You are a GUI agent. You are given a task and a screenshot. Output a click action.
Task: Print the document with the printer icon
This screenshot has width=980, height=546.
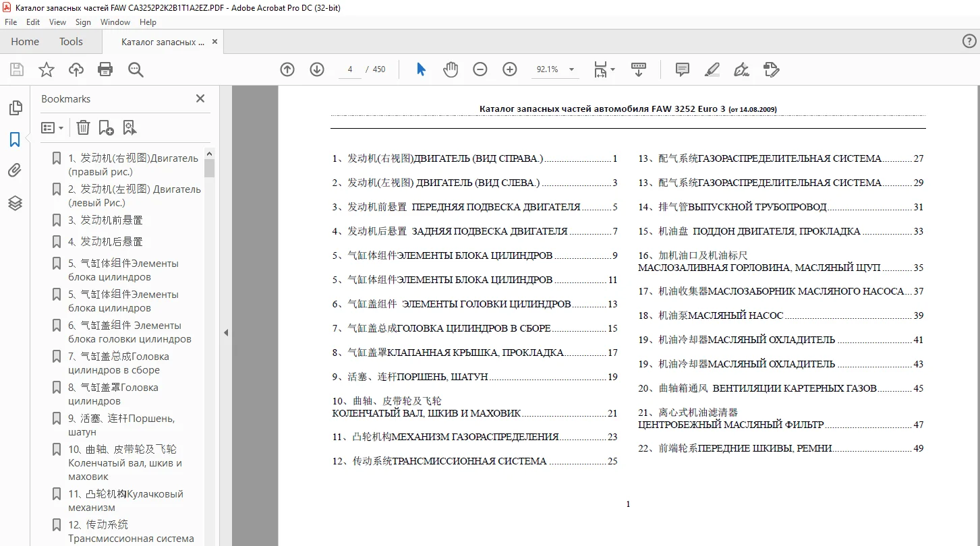[x=105, y=69]
